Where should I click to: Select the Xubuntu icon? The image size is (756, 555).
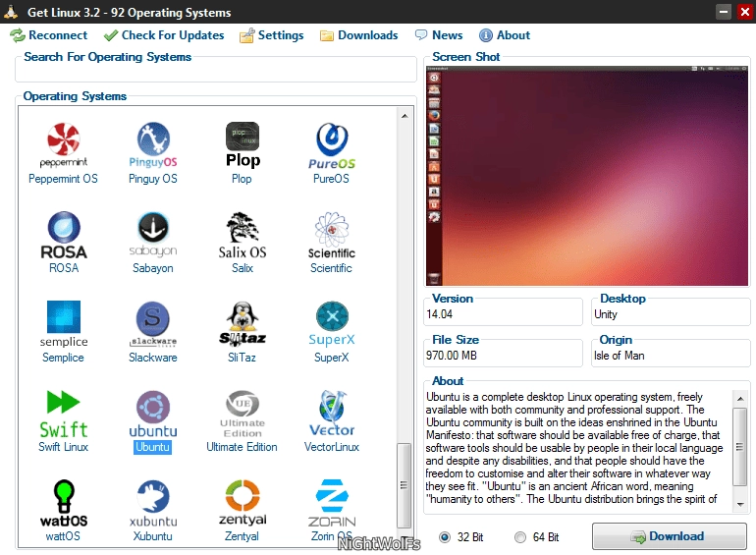tap(153, 503)
